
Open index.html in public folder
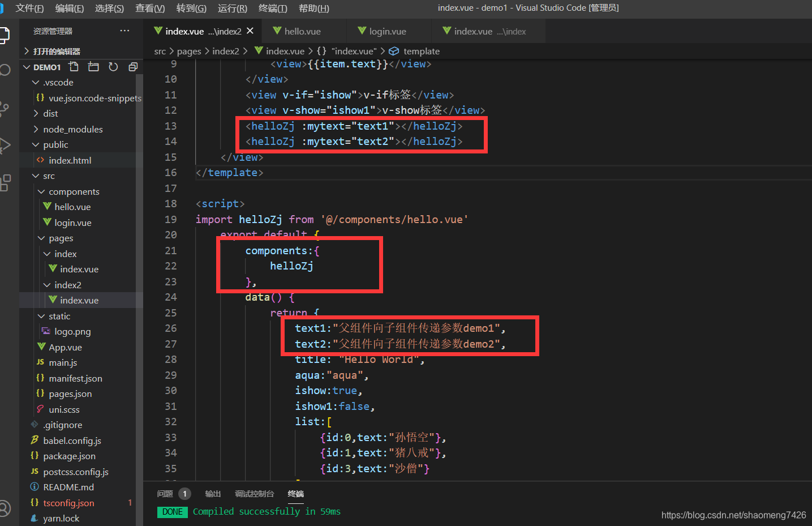[x=70, y=160]
